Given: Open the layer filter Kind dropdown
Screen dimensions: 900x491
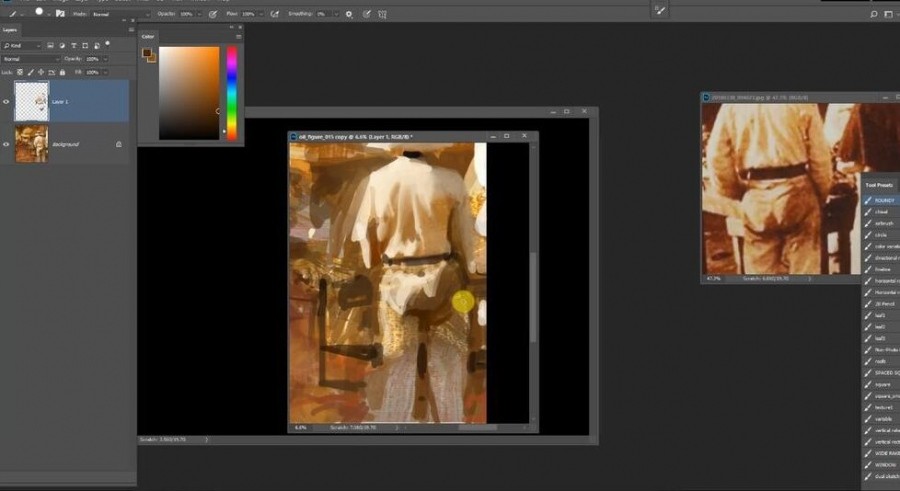Looking at the screenshot, I should (x=22, y=45).
